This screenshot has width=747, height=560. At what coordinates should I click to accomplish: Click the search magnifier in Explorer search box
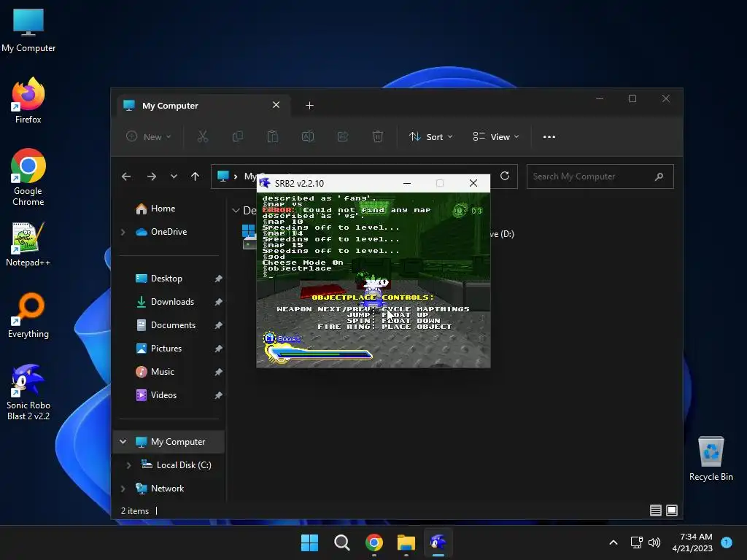pos(659,176)
